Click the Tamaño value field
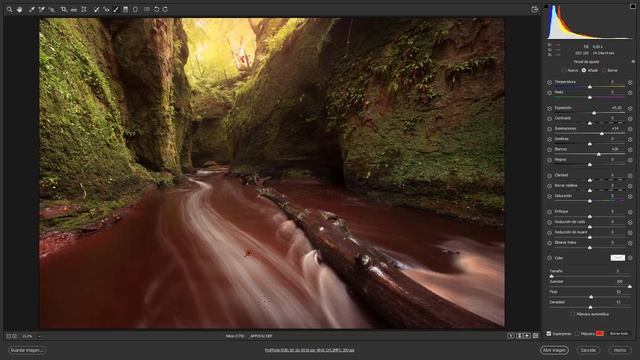This screenshot has width=640, height=360. [617, 271]
